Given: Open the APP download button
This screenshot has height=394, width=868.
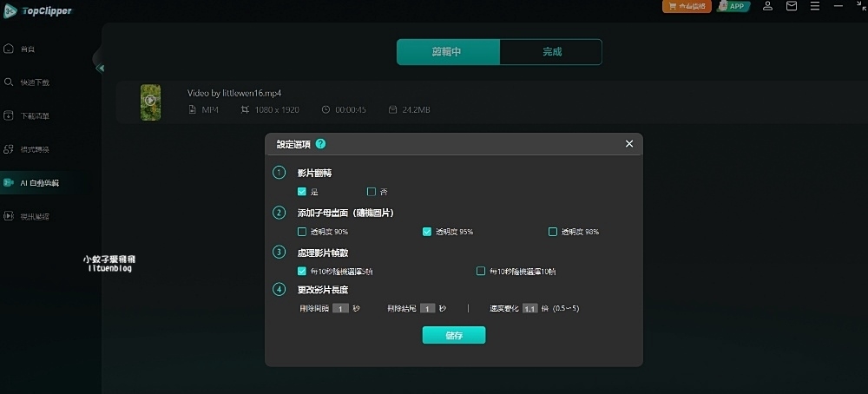Looking at the screenshot, I should click(x=733, y=6).
